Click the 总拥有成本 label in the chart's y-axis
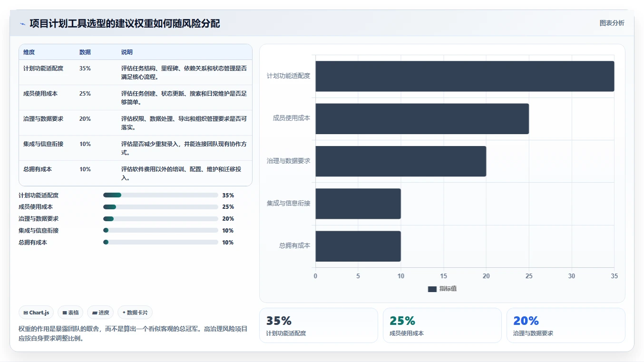 point(294,246)
